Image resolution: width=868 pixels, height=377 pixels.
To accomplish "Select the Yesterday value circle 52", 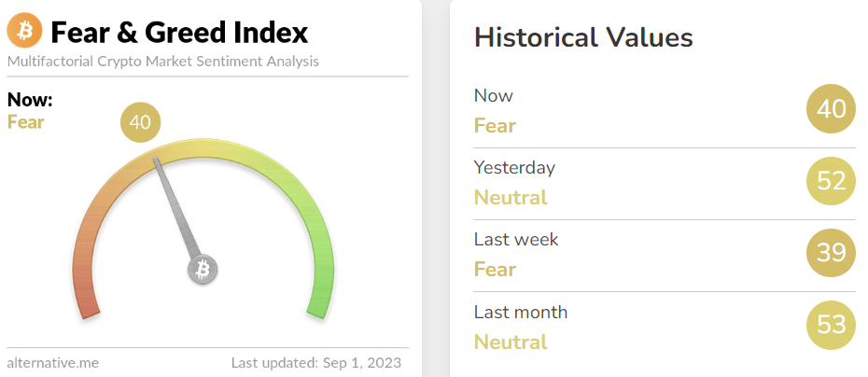I will tap(831, 181).
